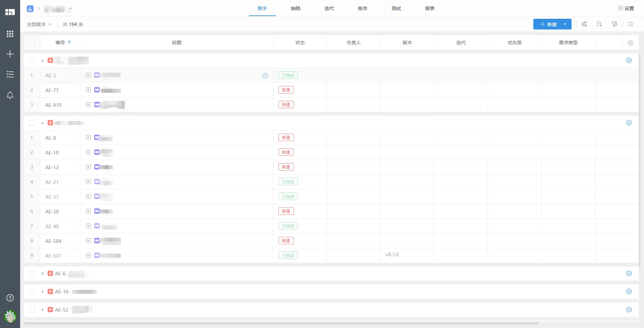Click the 已完成 status of AE-3
The height and width of the screenshot is (328, 644).
pos(288,75)
